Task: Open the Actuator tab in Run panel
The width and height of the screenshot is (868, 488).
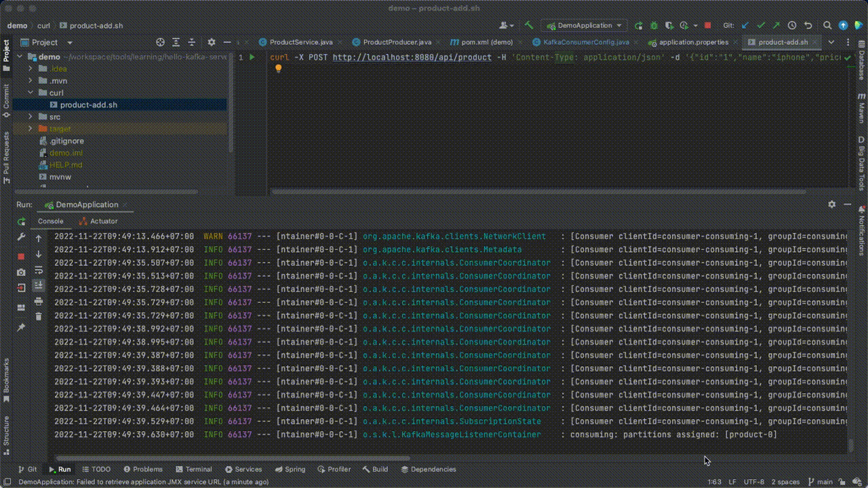Action: pos(98,221)
